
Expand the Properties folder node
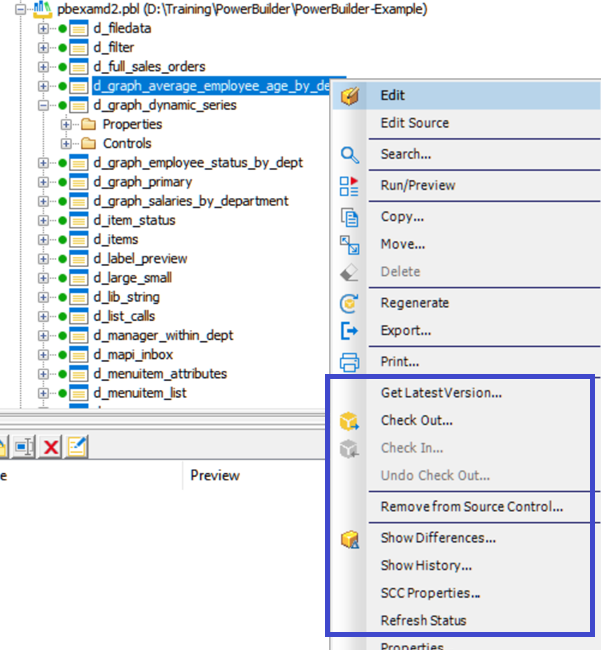(66, 124)
